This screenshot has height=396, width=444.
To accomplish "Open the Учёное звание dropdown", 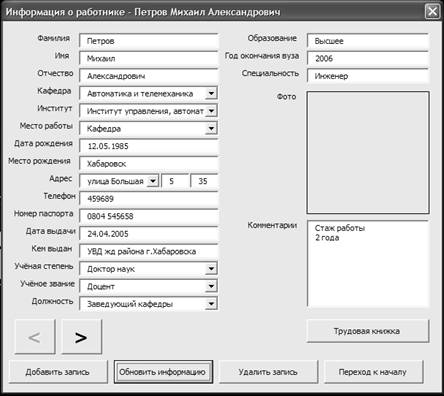I will point(211,286).
